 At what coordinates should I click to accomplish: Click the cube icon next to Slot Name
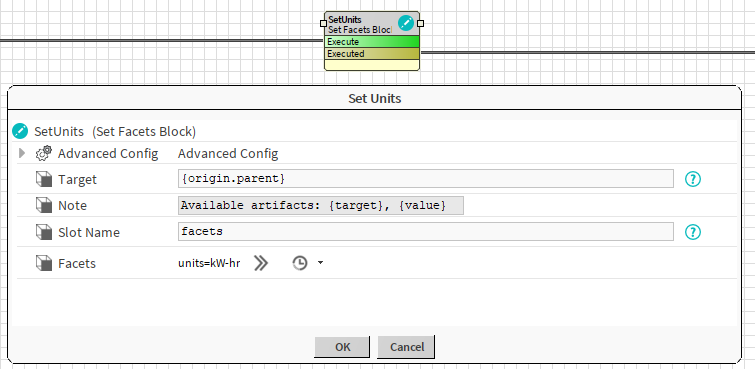coord(44,232)
